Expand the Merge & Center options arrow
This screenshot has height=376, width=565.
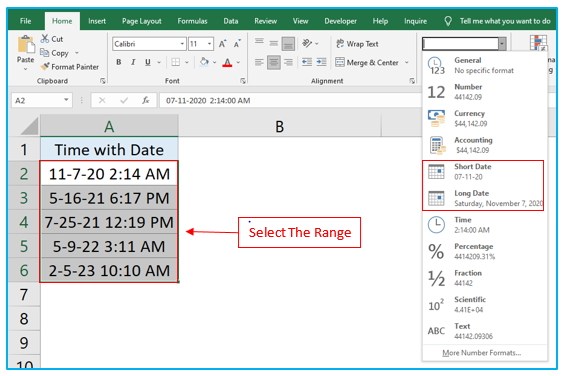(x=406, y=62)
